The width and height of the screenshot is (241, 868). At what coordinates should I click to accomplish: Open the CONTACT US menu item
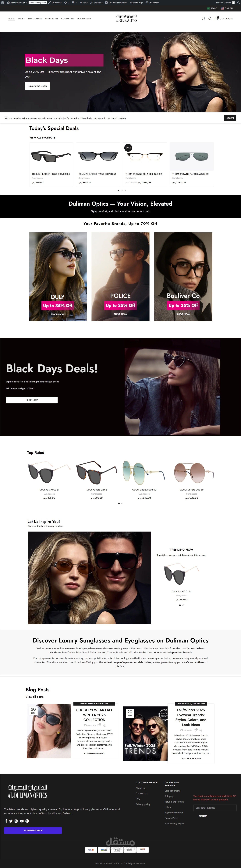67,19
